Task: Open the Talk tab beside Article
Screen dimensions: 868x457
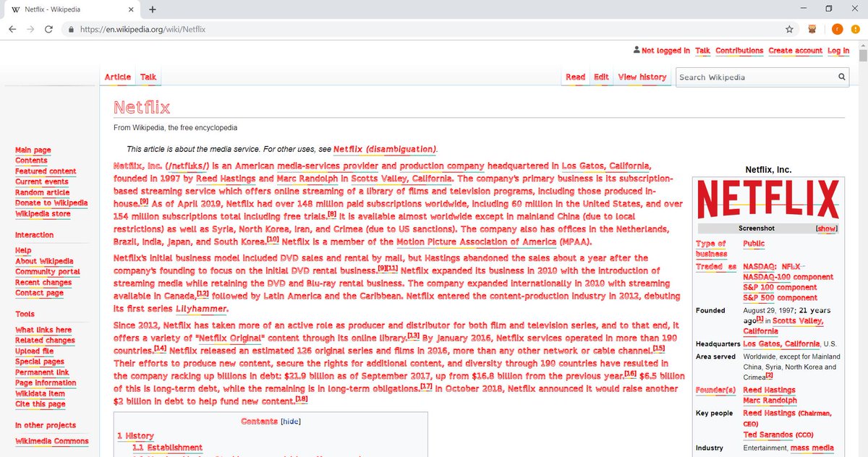Action: pos(148,77)
